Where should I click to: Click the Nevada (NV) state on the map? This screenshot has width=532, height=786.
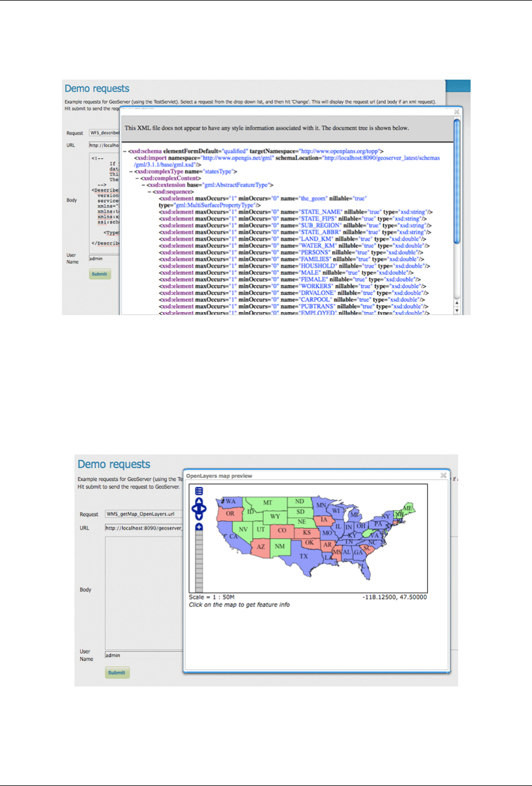(x=243, y=529)
